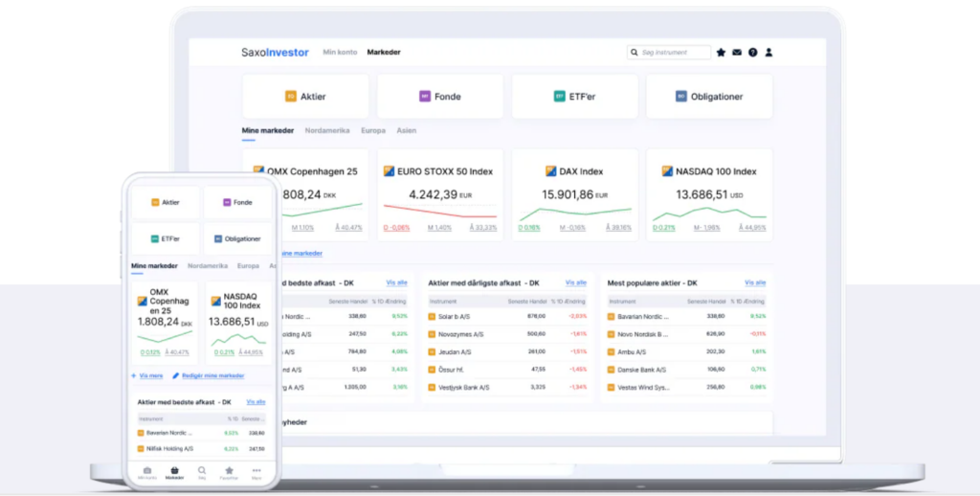Open the Aktier category on desktop

tap(306, 97)
